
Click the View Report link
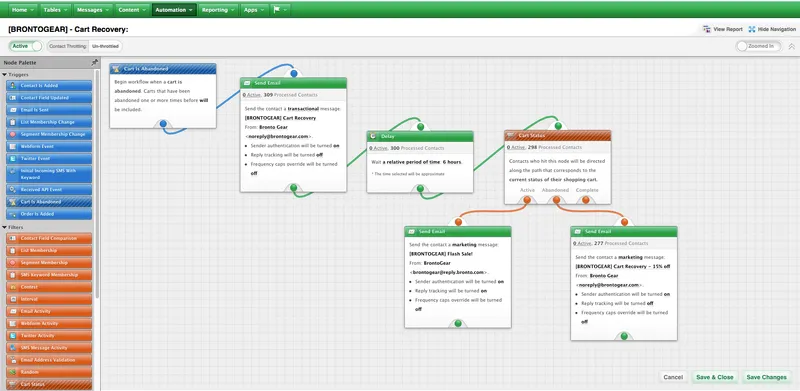point(722,30)
